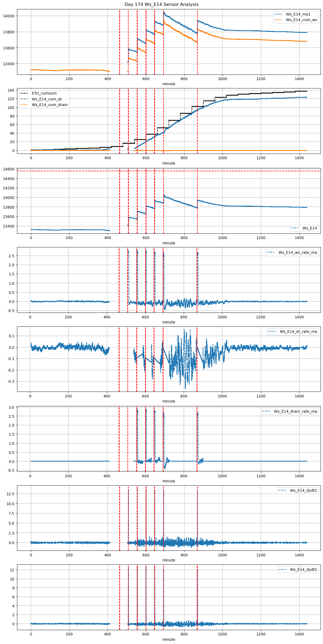
Task: Click the Ws_E14_cum_et legend label
Action: tap(47, 99)
